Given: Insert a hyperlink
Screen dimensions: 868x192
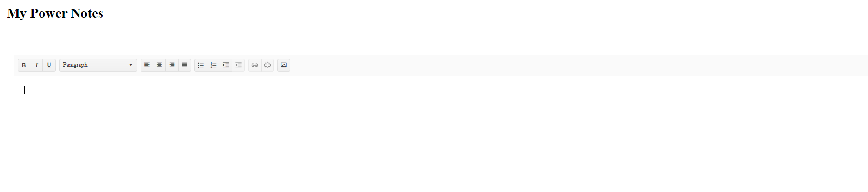Looking at the screenshot, I should 255,65.
